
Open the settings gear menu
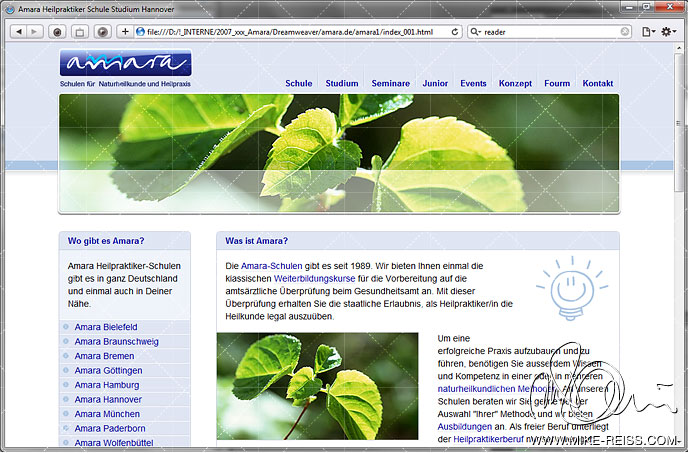coord(669,32)
